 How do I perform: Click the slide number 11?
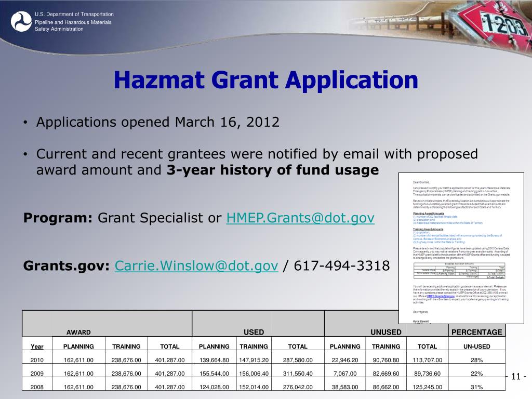point(516,377)
